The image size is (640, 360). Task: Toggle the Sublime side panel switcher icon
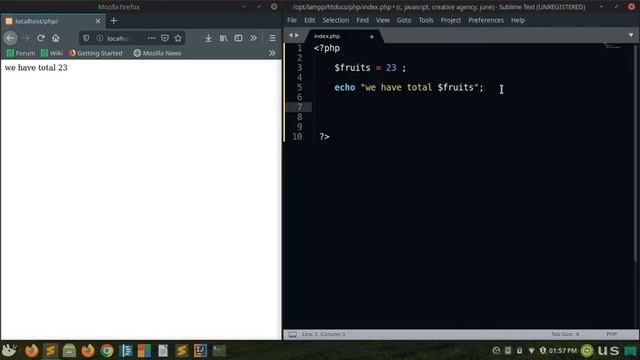(293, 334)
